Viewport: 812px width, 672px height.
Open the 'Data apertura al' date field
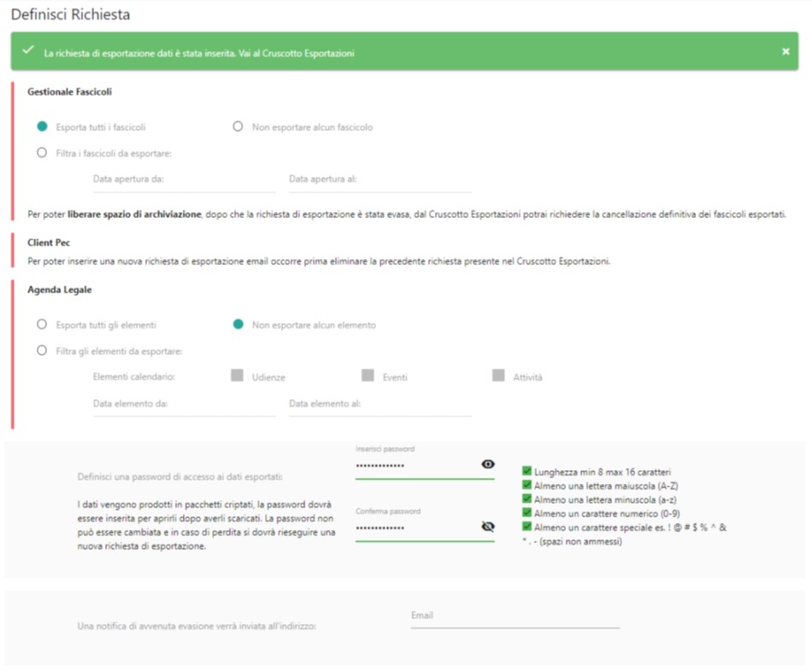point(380,180)
